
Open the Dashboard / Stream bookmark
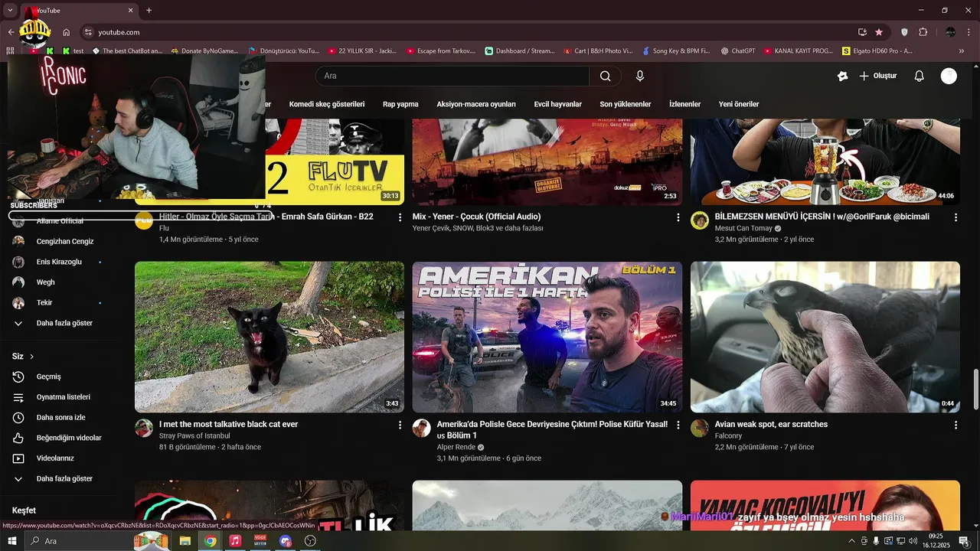(520, 51)
